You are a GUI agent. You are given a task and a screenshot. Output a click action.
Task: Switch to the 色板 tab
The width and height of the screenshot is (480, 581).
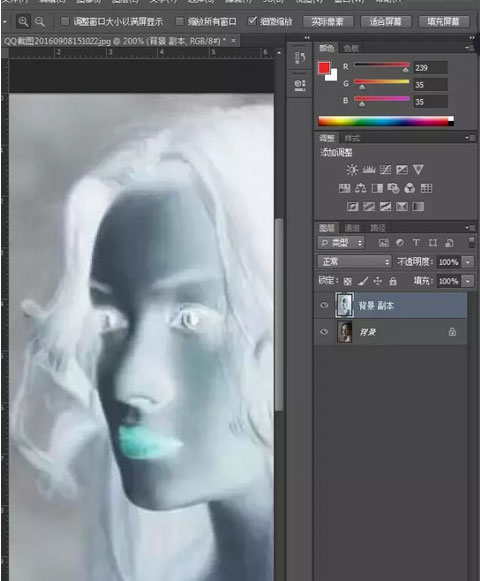tap(351, 48)
